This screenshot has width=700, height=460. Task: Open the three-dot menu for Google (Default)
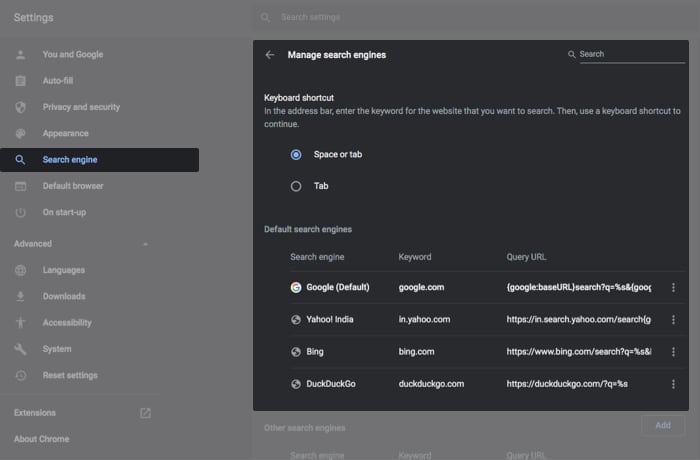point(673,287)
